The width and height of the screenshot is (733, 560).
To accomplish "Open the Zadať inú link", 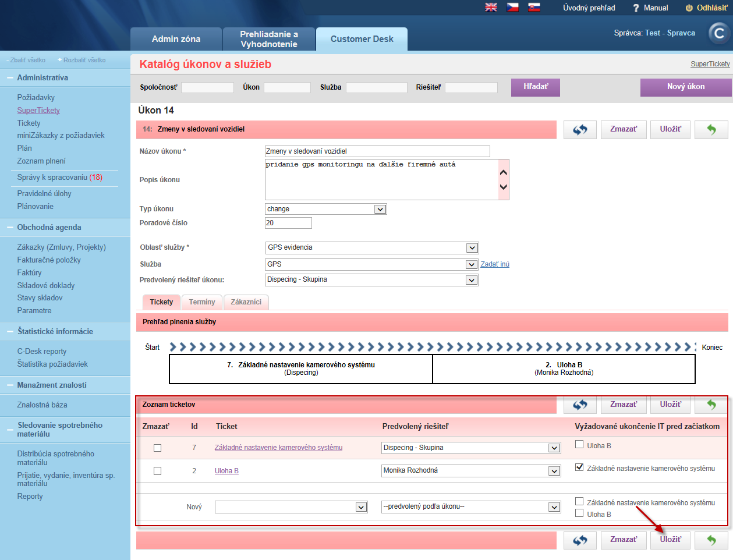I will 495,264.
